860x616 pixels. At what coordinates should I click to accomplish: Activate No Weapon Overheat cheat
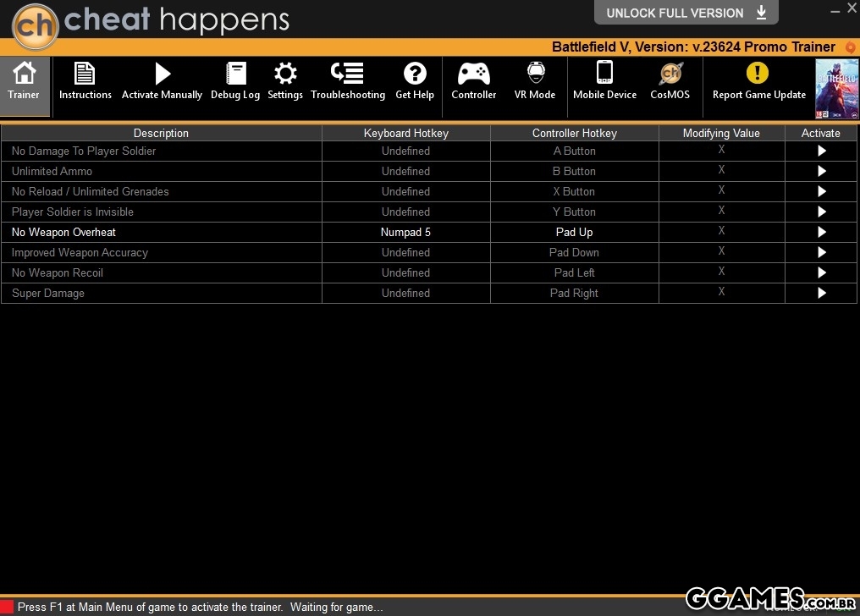coord(821,232)
